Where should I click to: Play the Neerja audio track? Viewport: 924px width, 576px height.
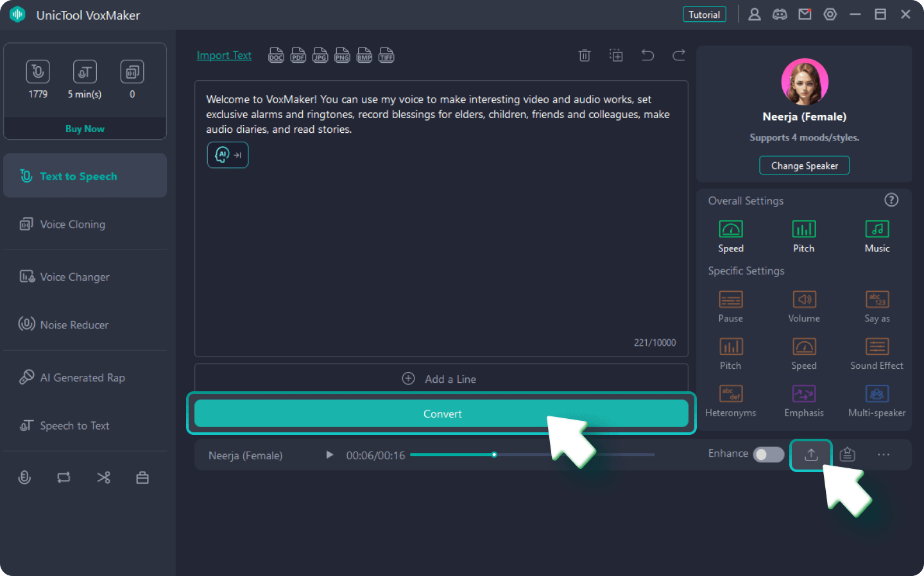coord(329,455)
